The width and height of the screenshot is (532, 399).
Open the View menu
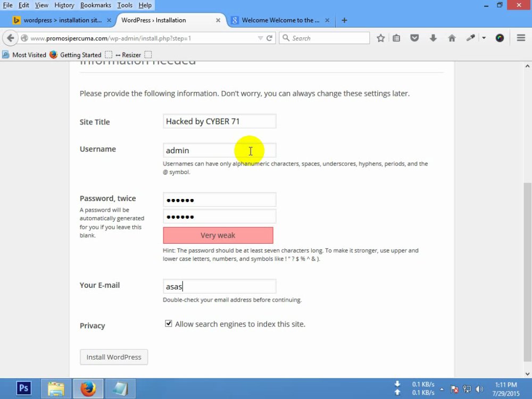pos(41,5)
